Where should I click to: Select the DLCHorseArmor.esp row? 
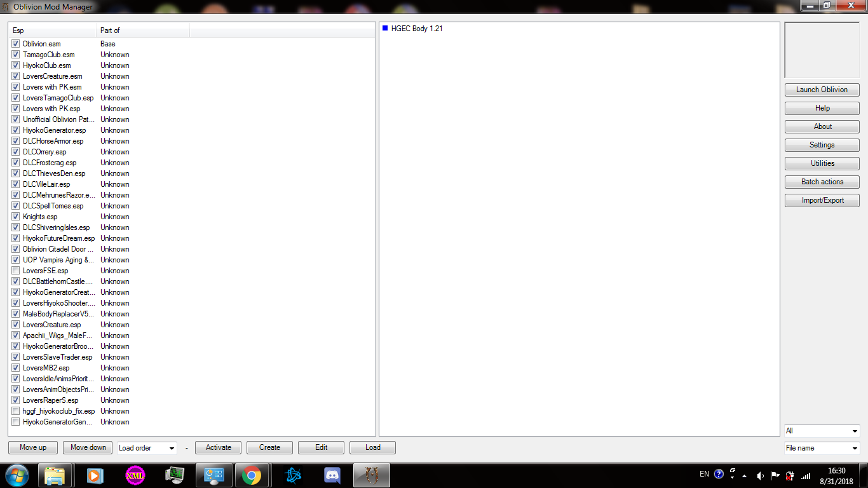point(53,141)
